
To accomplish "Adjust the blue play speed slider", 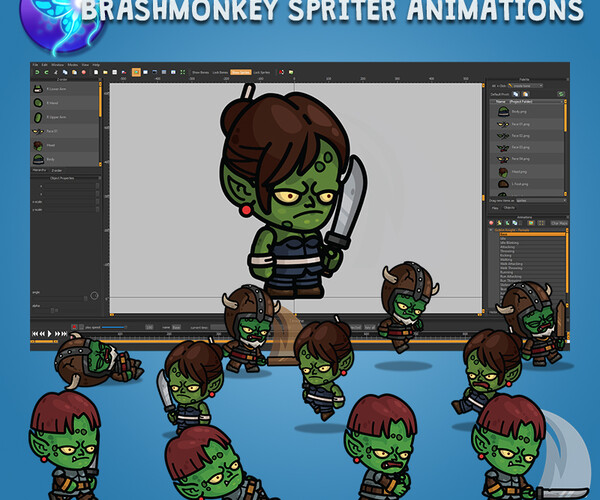I will click(114, 327).
